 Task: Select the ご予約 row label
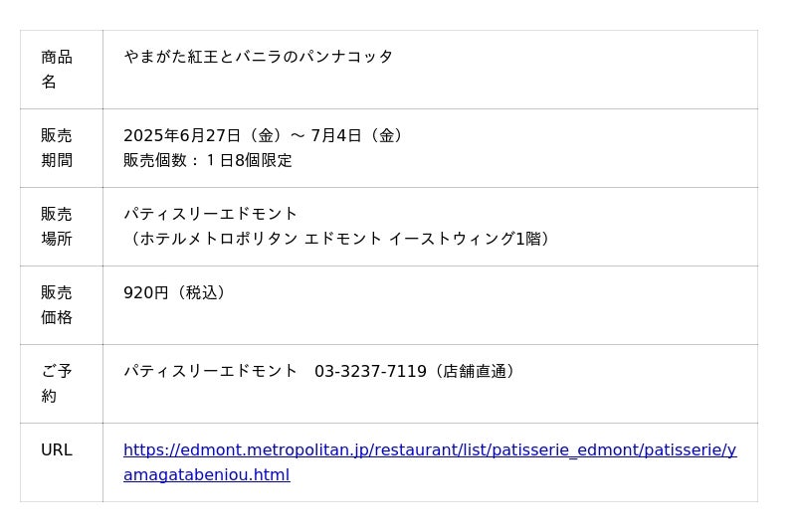pos(57,383)
